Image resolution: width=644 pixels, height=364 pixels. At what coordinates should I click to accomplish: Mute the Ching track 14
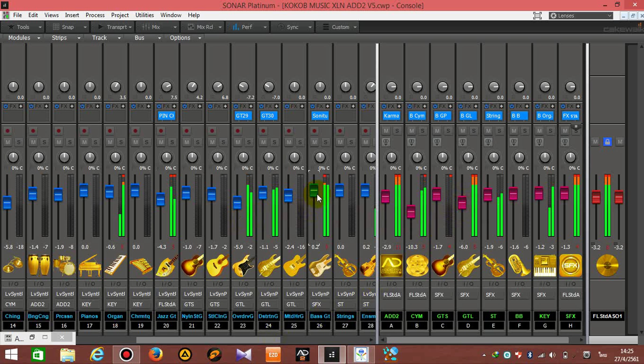click(x=8, y=142)
